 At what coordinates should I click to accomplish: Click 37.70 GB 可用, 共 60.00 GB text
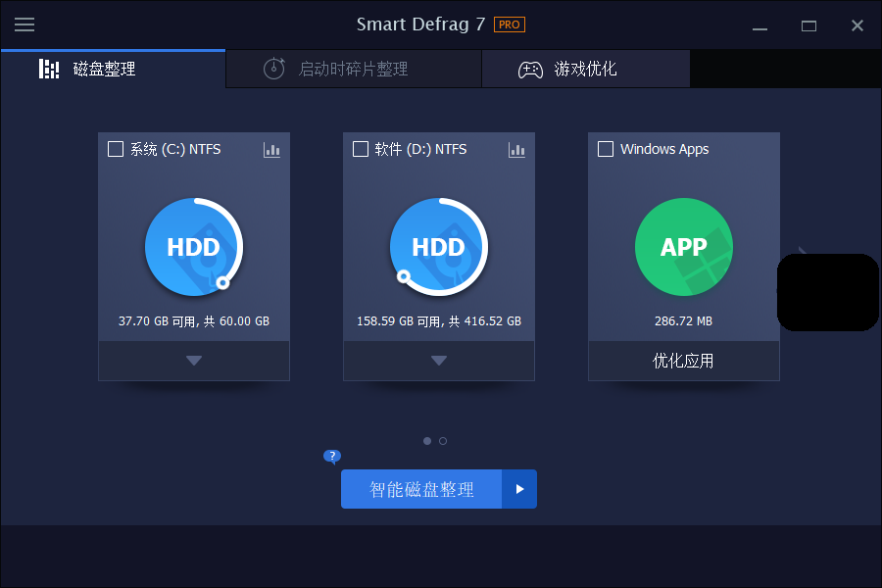pos(194,321)
